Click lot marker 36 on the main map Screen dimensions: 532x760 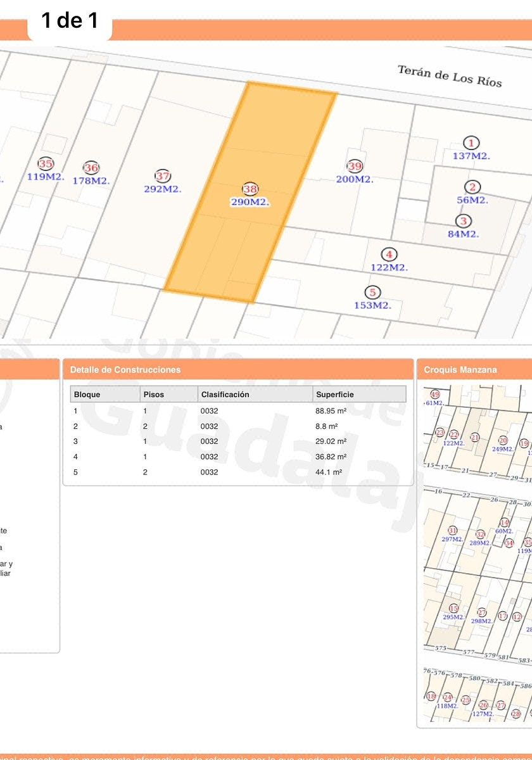[91, 168]
